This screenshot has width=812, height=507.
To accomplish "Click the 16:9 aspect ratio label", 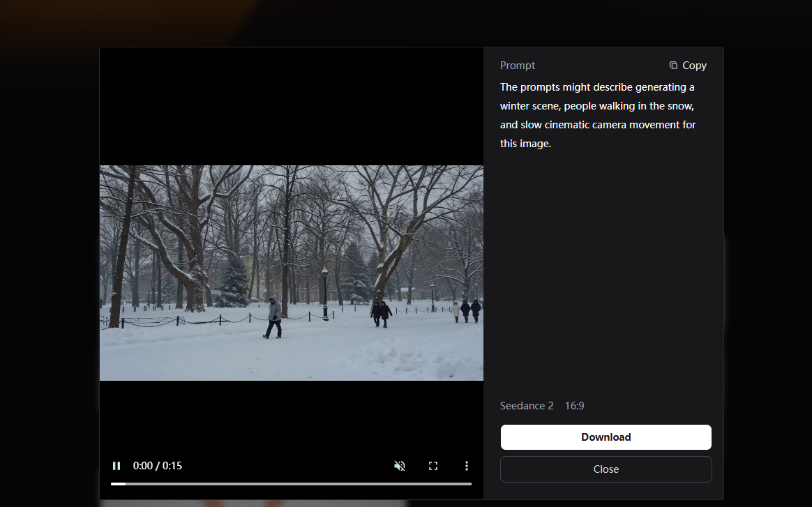I will 574,406.
